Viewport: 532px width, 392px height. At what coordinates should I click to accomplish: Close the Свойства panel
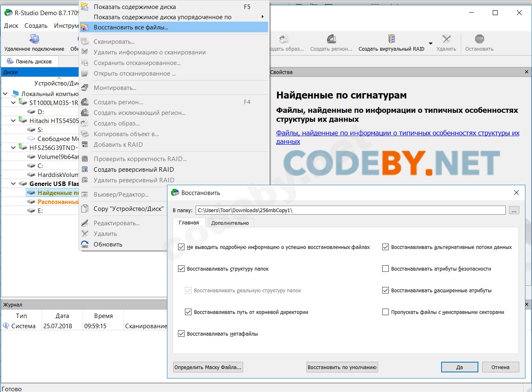527,72
